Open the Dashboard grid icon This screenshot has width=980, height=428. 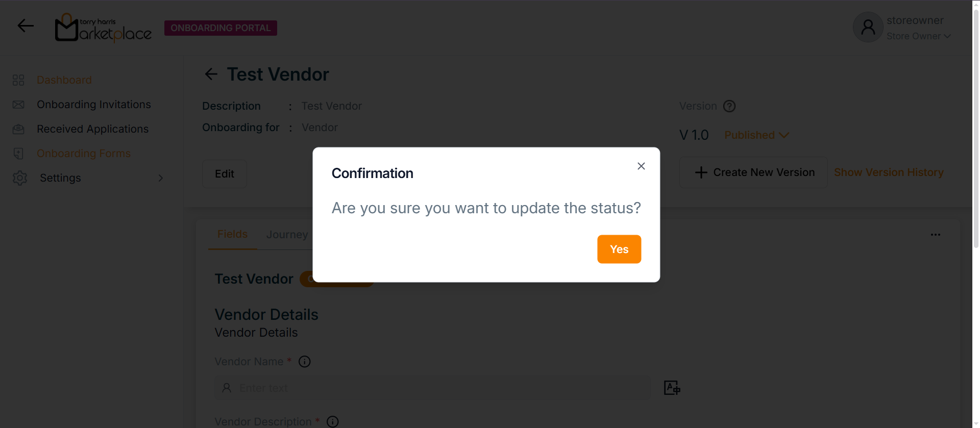pyautogui.click(x=18, y=80)
